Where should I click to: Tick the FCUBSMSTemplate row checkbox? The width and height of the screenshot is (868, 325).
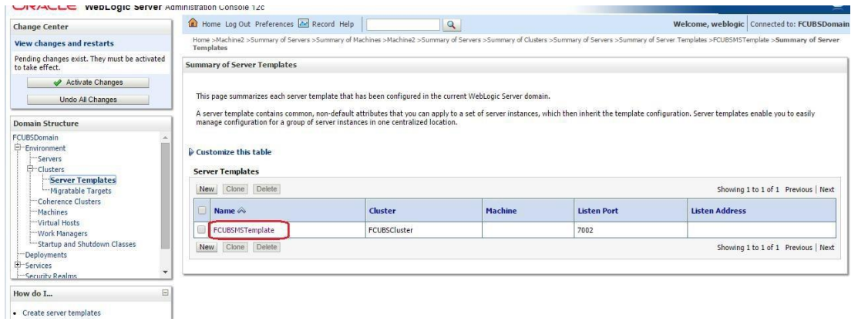point(202,229)
